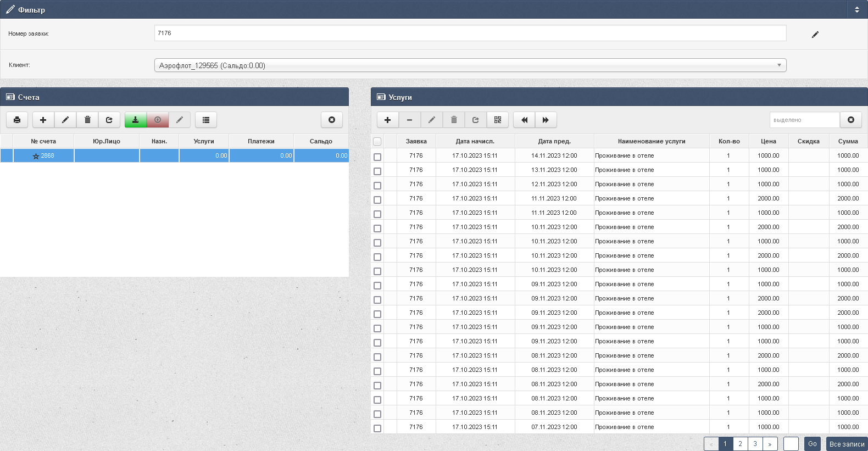Screen dimensions: 868x451
Task: Sort by Сумма column header
Action: [x=848, y=141]
